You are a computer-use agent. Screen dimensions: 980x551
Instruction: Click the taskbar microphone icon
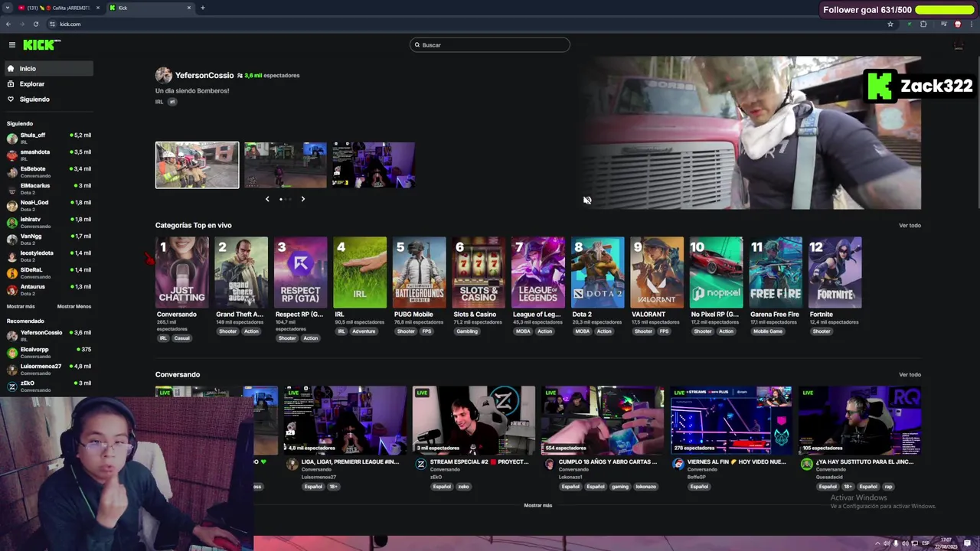point(895,543)
